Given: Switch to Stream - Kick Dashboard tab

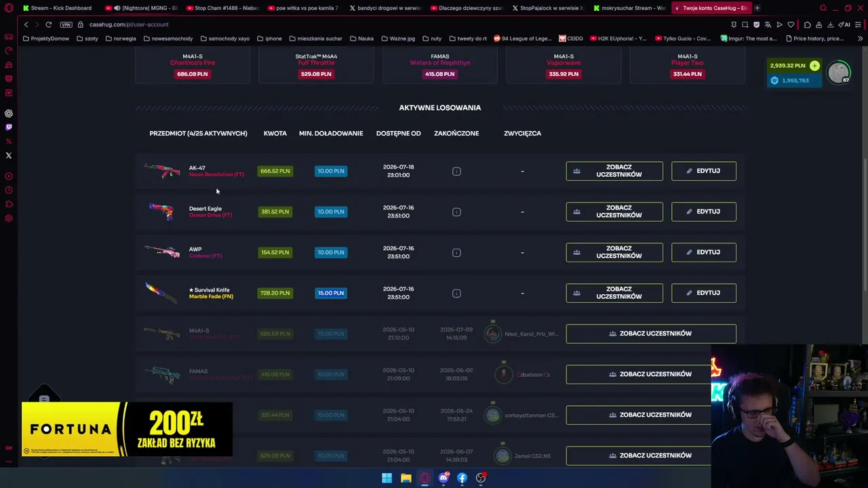Looking at the screenshot, I should (57, 8).
